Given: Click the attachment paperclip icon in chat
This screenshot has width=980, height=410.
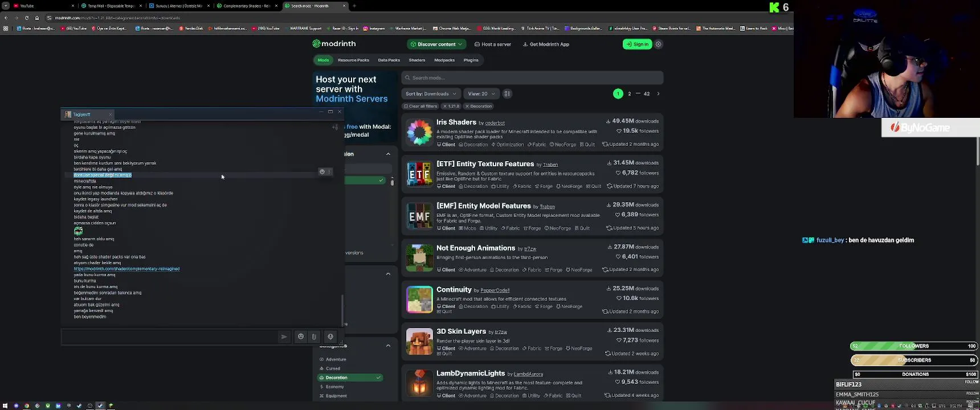Looking at the screenshot, I should coord(314,337).
